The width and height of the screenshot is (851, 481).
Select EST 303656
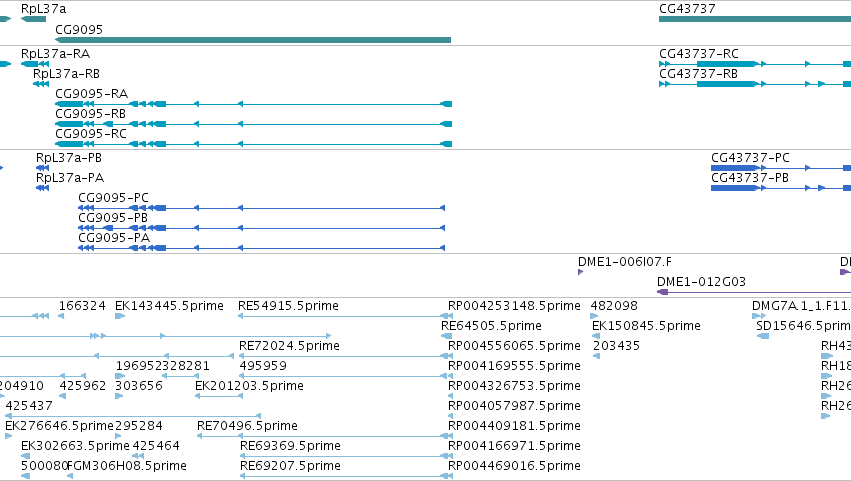[x=119, y=396]
